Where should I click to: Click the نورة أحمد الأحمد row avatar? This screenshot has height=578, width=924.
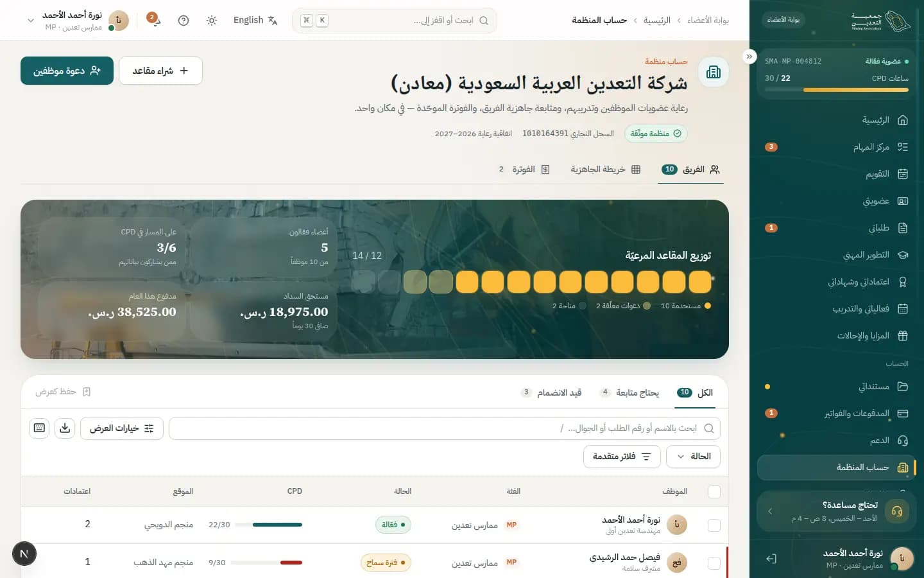pyautogui.click(x=677, y=525)
